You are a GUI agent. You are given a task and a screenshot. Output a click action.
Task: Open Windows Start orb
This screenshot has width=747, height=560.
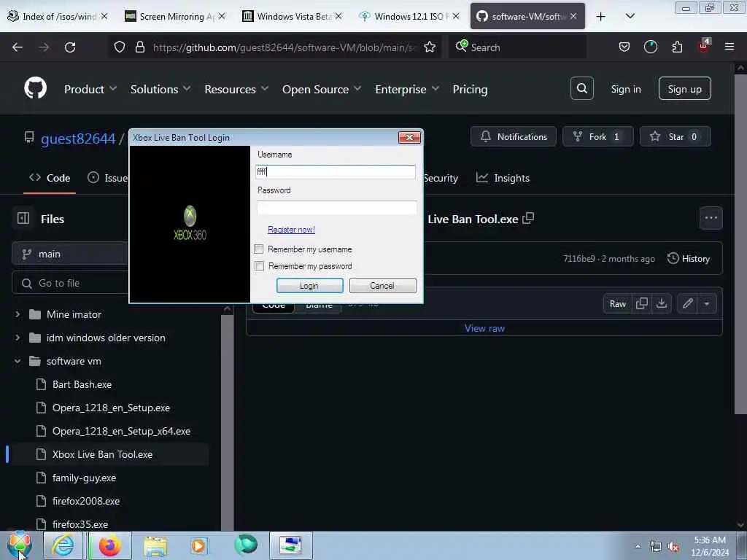point(19,545)
